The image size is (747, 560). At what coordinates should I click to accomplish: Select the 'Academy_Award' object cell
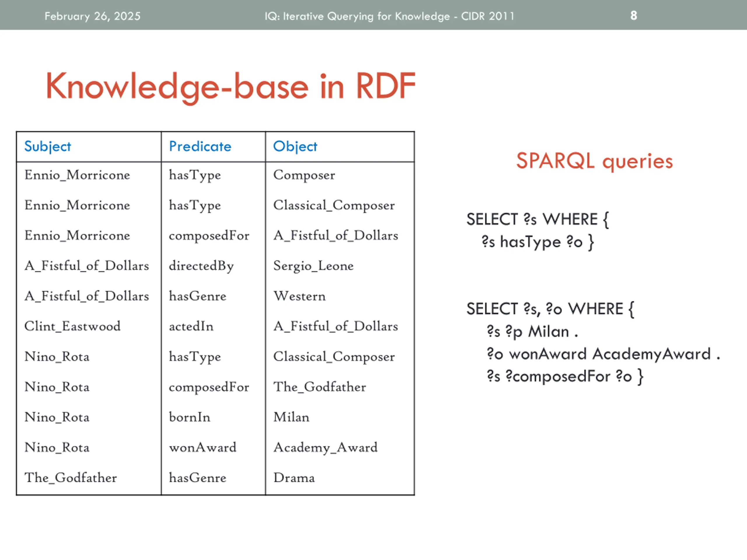[325, 448]
